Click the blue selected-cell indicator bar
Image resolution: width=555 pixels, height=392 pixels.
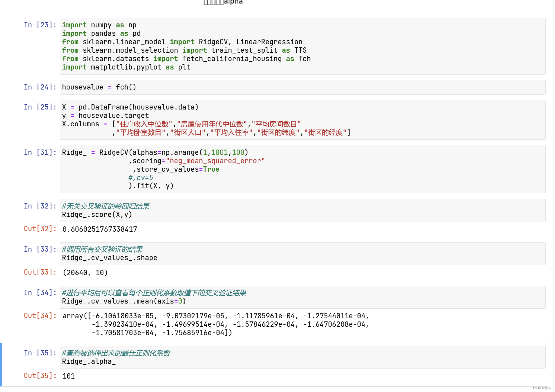1,365
